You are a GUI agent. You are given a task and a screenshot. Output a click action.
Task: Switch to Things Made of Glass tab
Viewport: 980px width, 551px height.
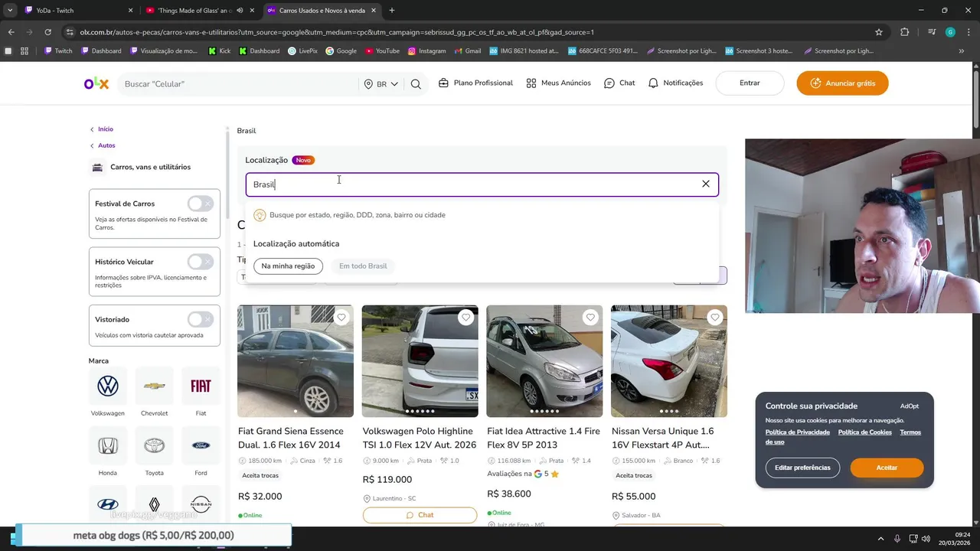201,11
